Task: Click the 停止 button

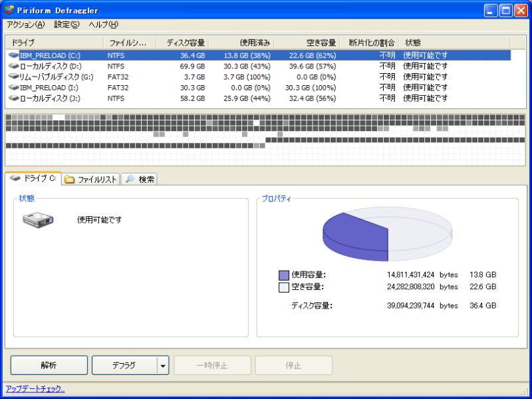Action: click(x=294, y=365)
